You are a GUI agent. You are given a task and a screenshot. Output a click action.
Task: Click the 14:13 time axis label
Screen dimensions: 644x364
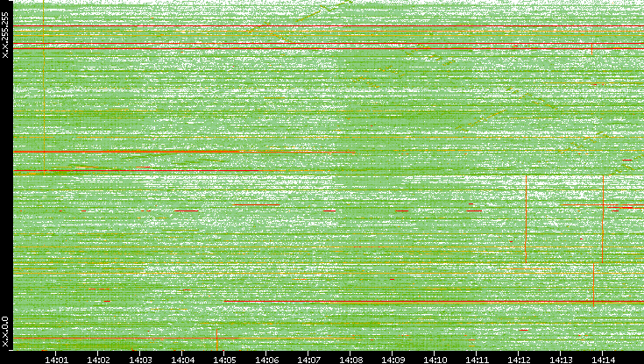tap(561, 360)
